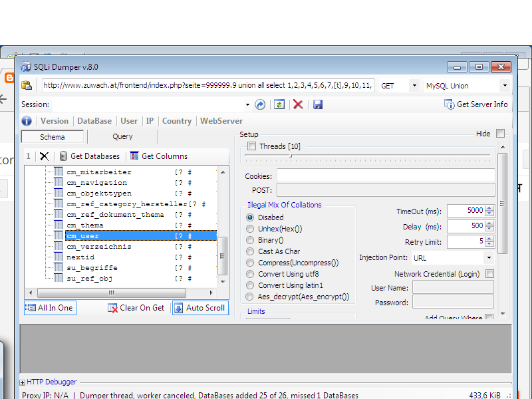
Task: Open the GET request method dropdown
Action: 414,86
